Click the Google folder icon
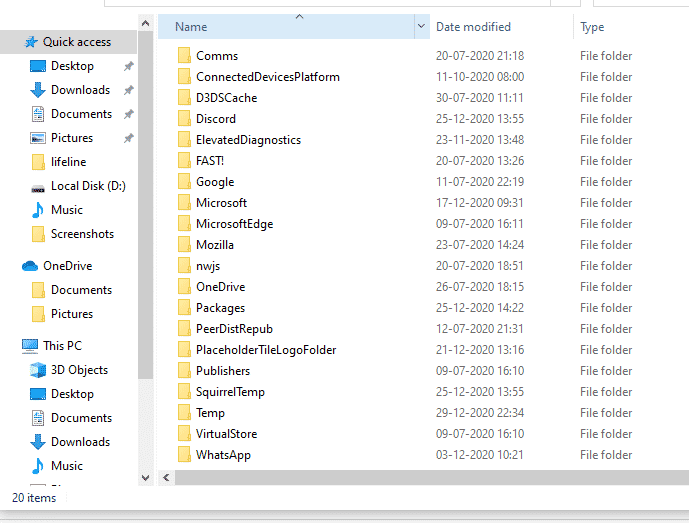Viewport: 689px width, 523px height. (x=185, y=182)
